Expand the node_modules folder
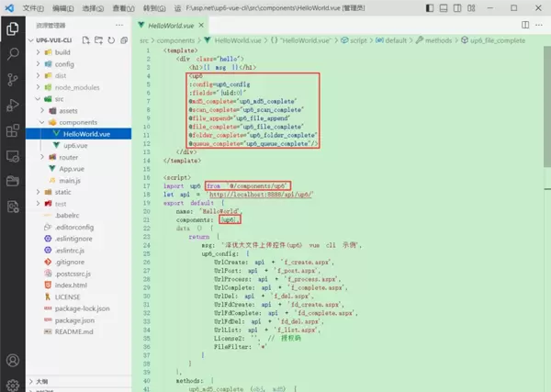 (x=76, y=87)
